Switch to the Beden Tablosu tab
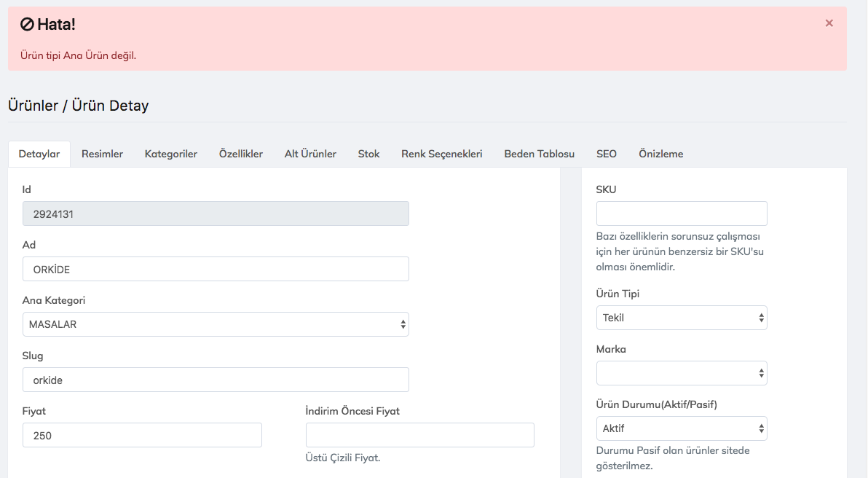This screenshot has height=478, width=868. tap(539, 154)
